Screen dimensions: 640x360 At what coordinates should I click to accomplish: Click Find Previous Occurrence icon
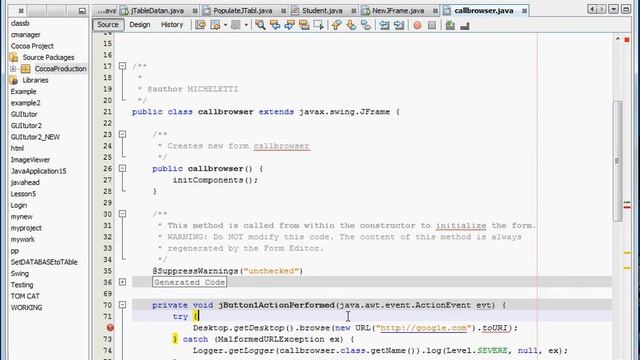point(275,25)
